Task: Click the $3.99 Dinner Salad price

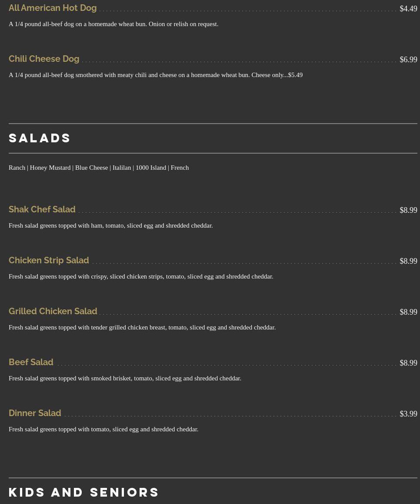Action: [x=408, y=414]
